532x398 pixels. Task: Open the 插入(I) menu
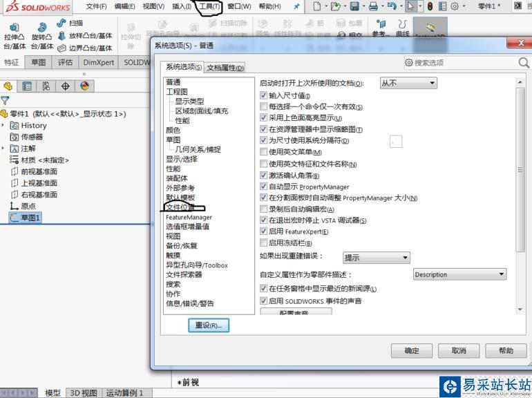coord(182,6)
